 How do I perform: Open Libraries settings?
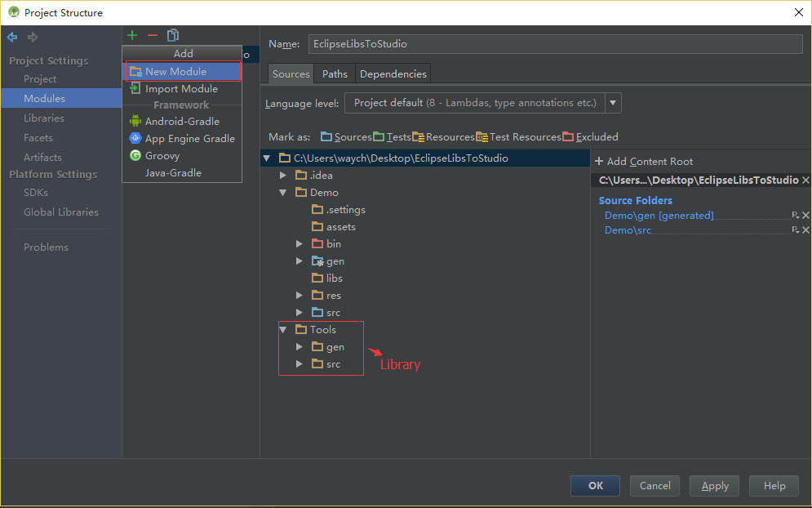[x=44, y=118]
